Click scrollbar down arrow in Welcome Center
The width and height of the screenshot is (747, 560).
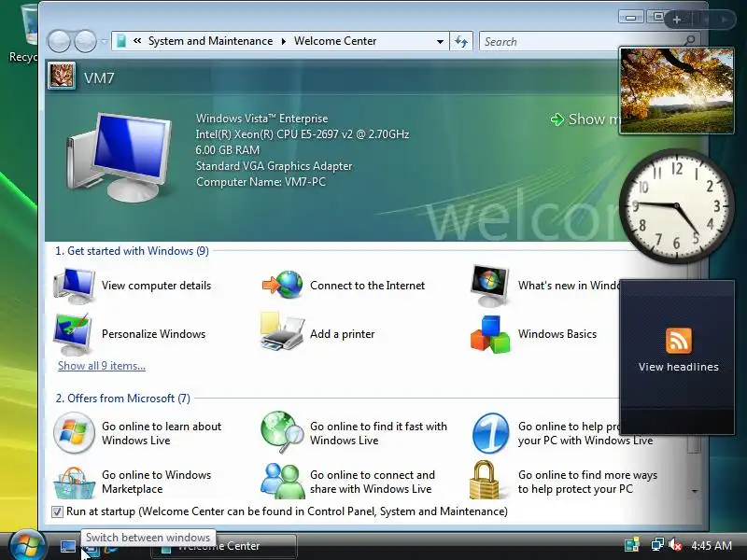tap(695, 491)
